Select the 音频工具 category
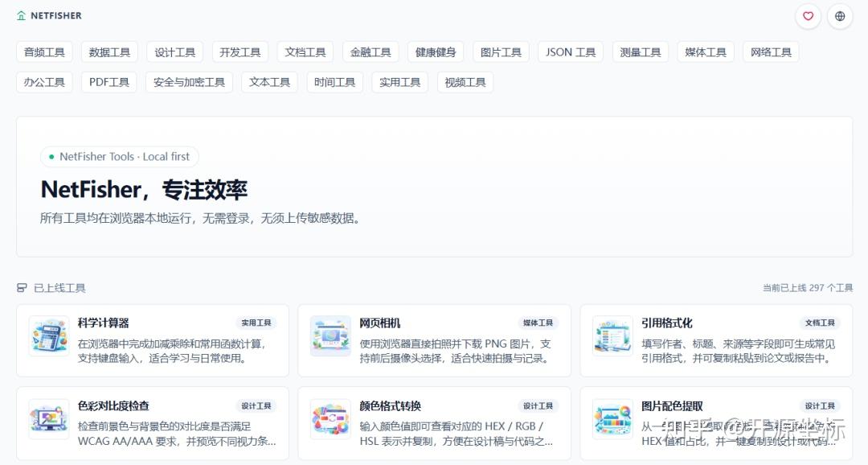Image resolution: width=868 pixels, height=465 pixels. (44, 52)
